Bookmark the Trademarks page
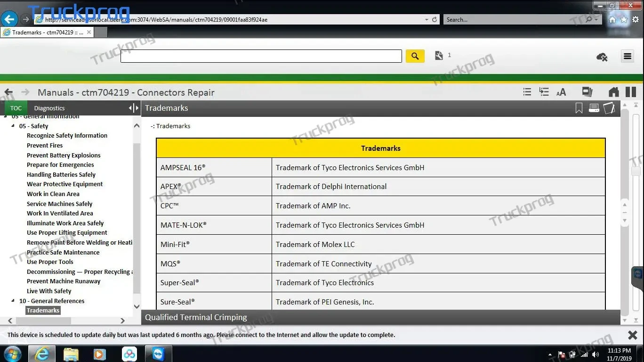 (579, 108)
